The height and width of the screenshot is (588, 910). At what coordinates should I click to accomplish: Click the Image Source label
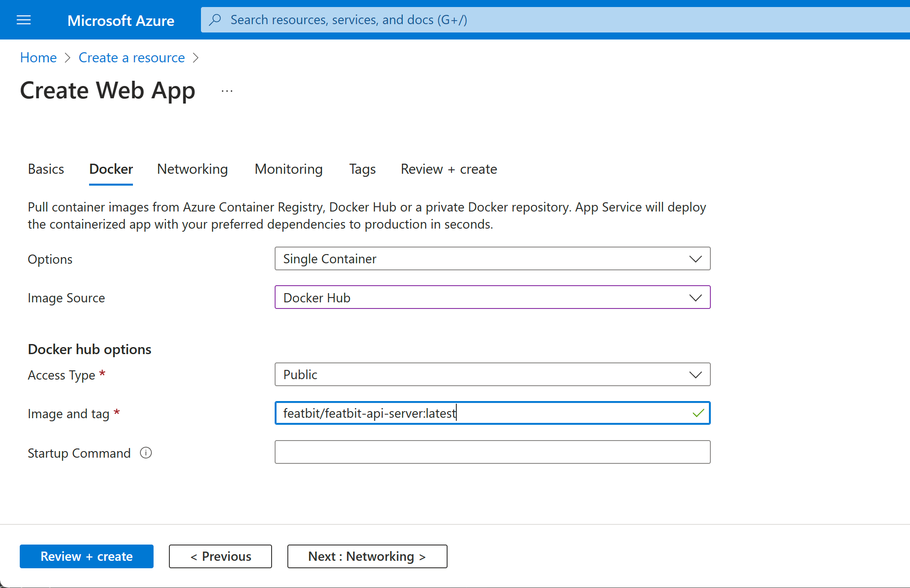click(x=66, y=298)
